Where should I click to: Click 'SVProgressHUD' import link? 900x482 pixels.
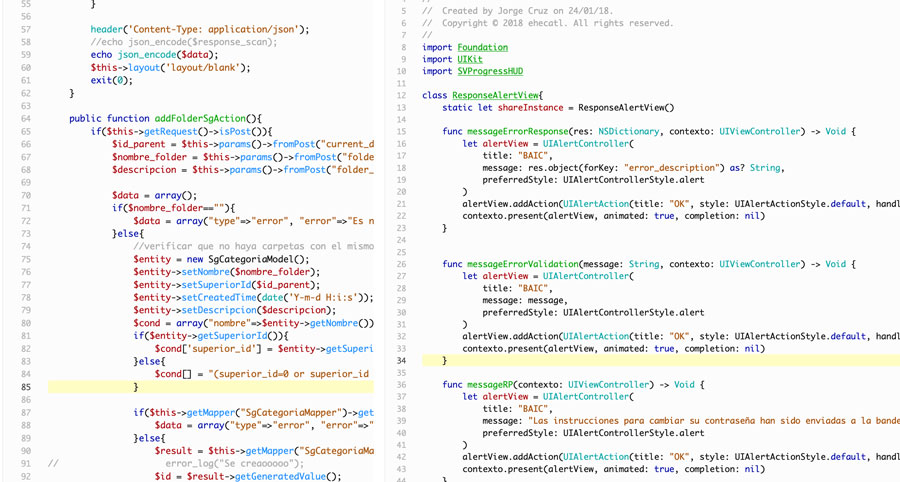[490, 72]
